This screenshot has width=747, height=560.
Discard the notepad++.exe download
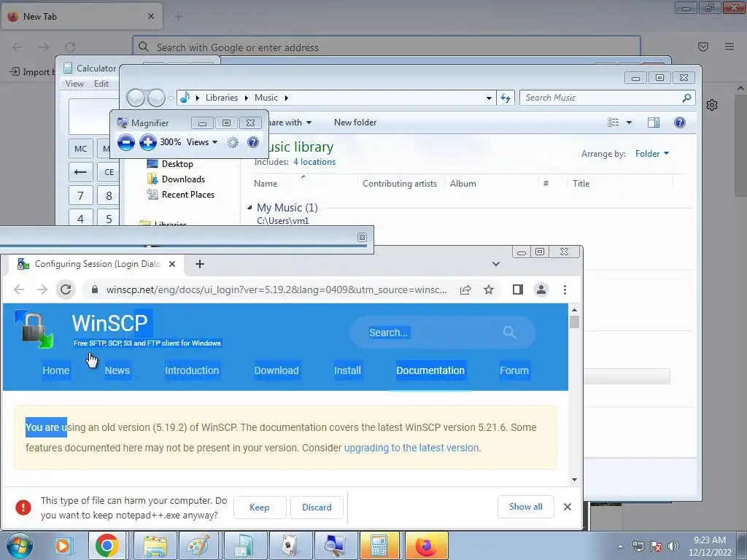[317, 507]
